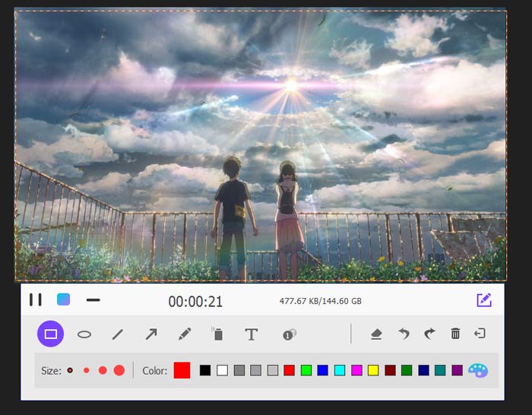Viewport: 532px width, 415px height.
Task: Click the 477.67 KB/144.60 GB size readout
Action: coord(320,301)
